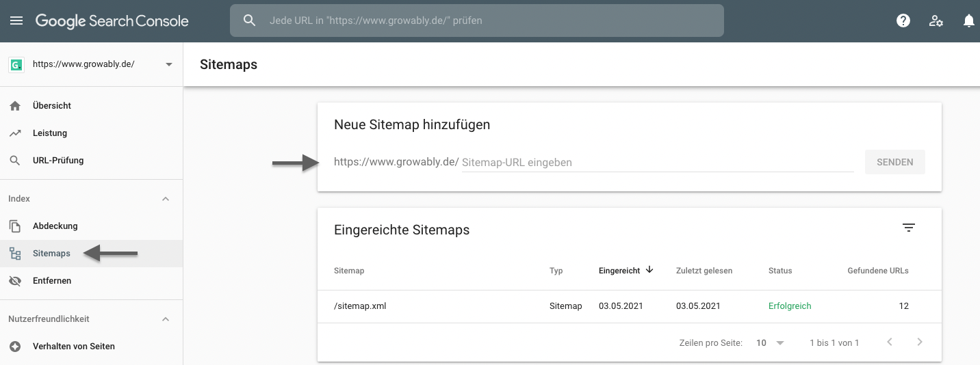Open the property selector dropdown

pos(169,64)
